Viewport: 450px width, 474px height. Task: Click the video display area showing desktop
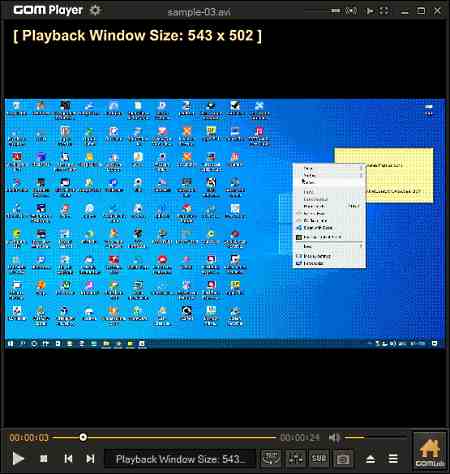(x=225, y=223)
